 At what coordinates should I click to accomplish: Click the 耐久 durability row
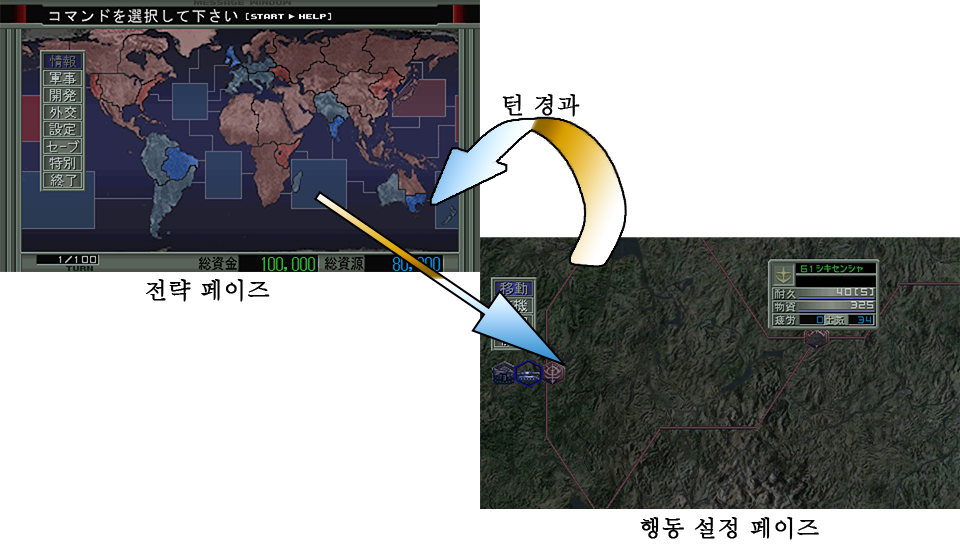824,293
